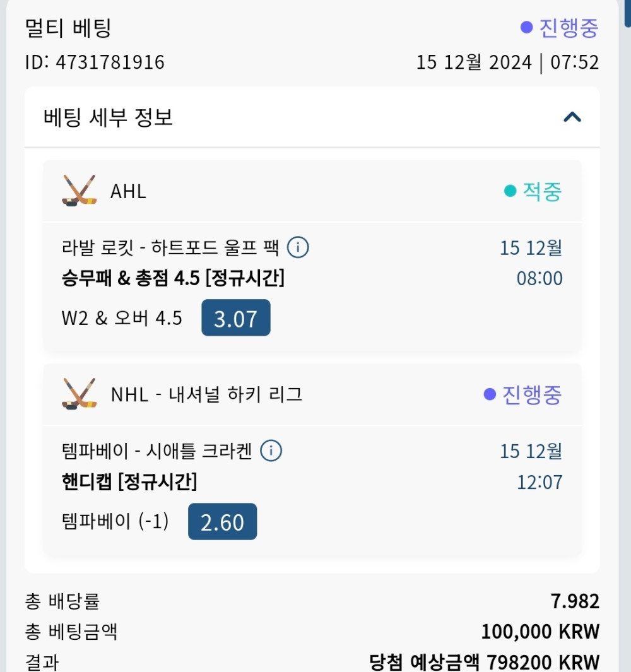Click the total odds value 7.982
The image size is (631, 672).
[575, 601]
